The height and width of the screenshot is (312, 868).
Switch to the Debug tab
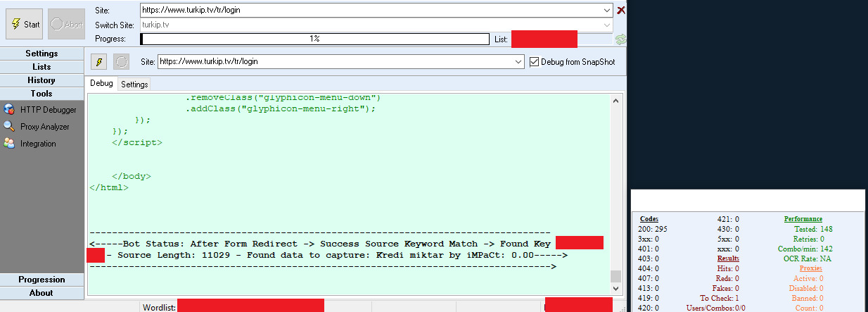click(x=101, y=84)
